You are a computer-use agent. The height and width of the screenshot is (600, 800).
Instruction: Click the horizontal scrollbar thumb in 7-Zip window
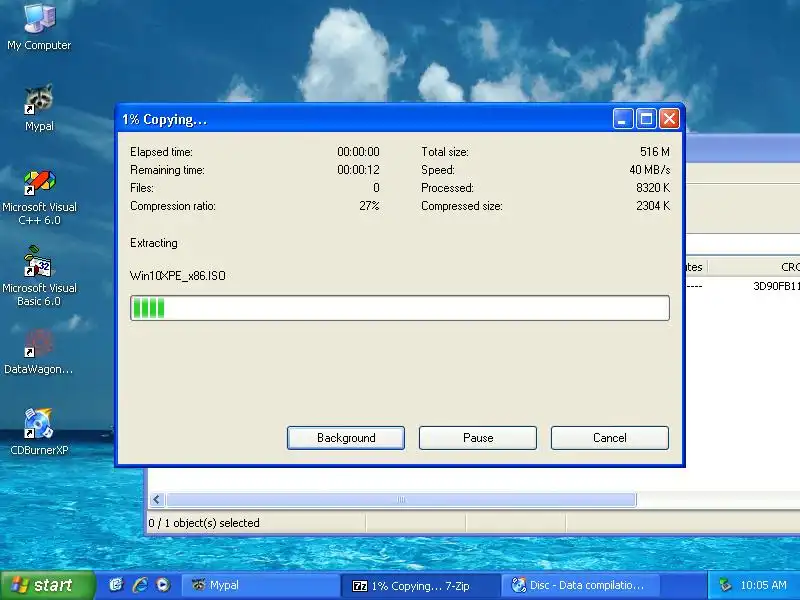coord(401,499)
